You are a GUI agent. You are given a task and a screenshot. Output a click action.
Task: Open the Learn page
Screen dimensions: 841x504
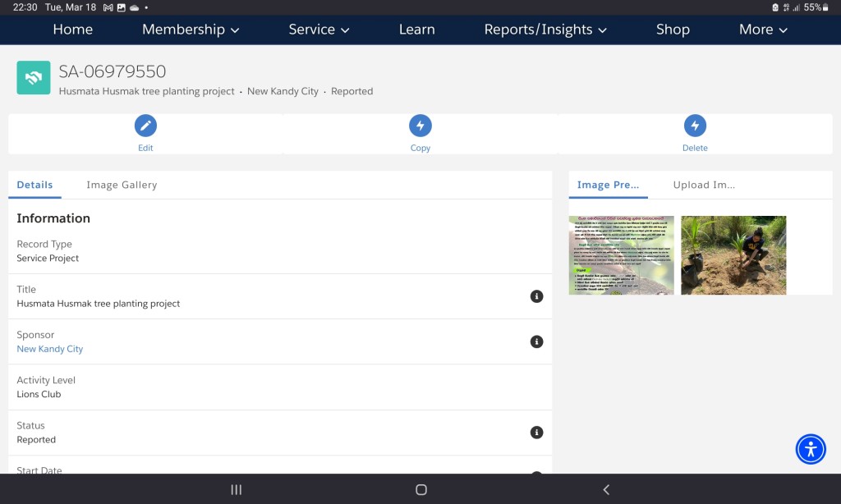416,30
